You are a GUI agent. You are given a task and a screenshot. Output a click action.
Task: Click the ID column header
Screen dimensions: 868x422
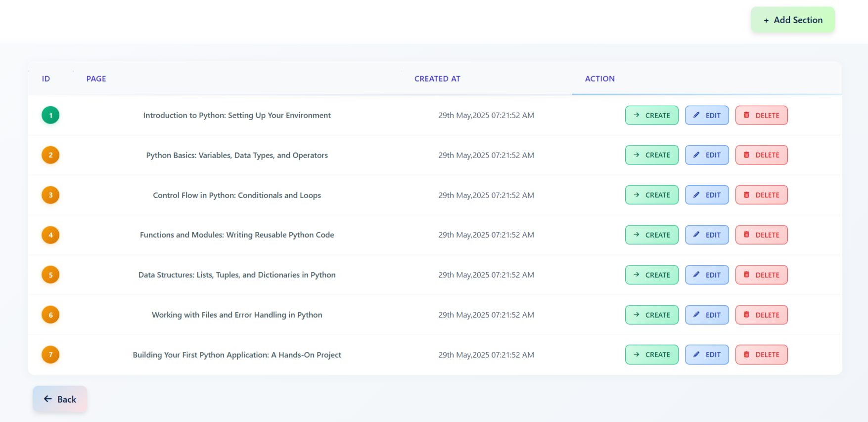click(46, 79)
